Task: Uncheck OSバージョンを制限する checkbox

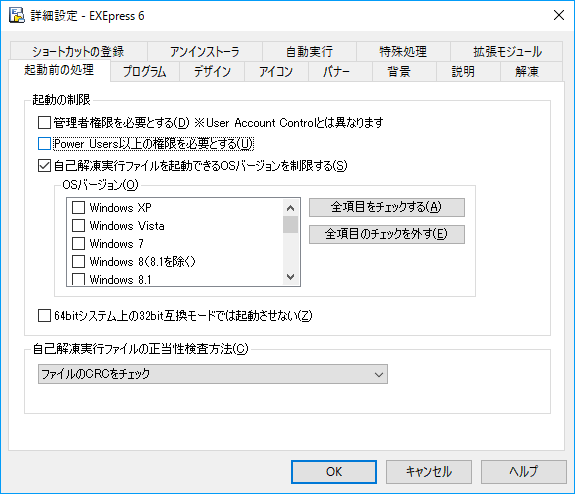Action: click(x=44, y=165)
